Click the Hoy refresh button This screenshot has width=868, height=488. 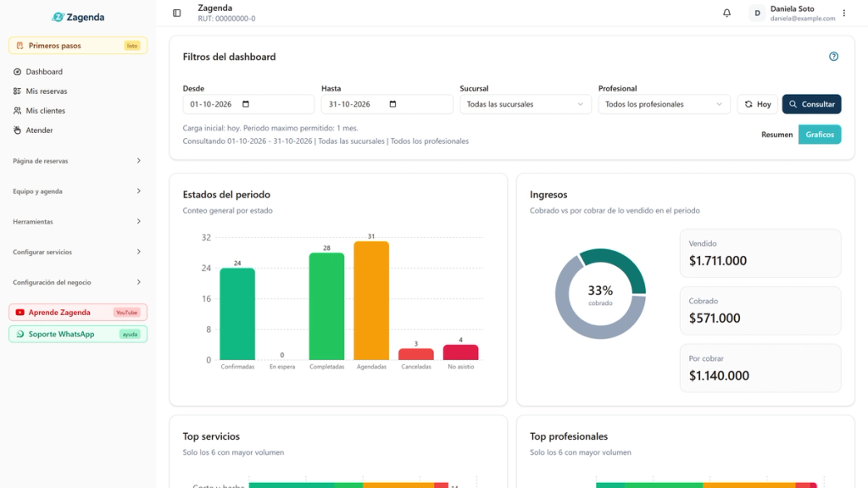click(757, 104)
